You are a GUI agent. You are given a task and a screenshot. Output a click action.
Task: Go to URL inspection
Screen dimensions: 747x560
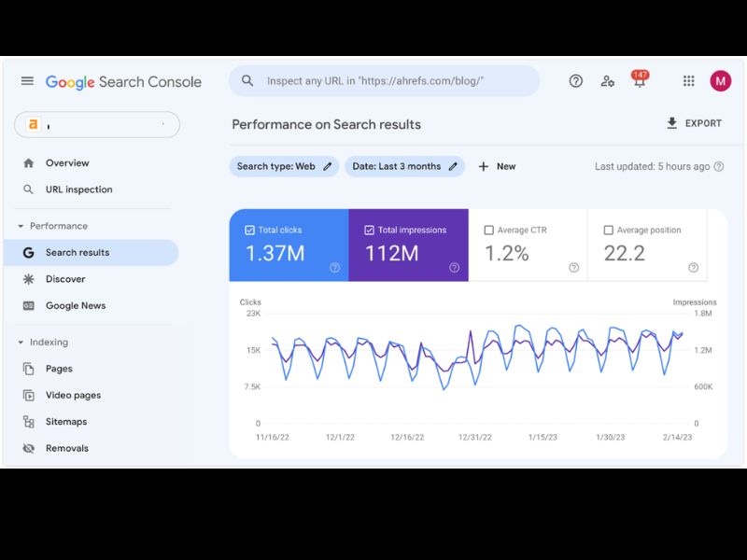[79, 189]
